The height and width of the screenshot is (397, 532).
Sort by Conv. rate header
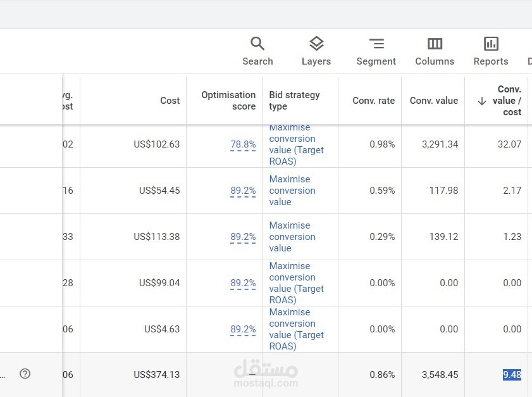[x=374, y=101]
